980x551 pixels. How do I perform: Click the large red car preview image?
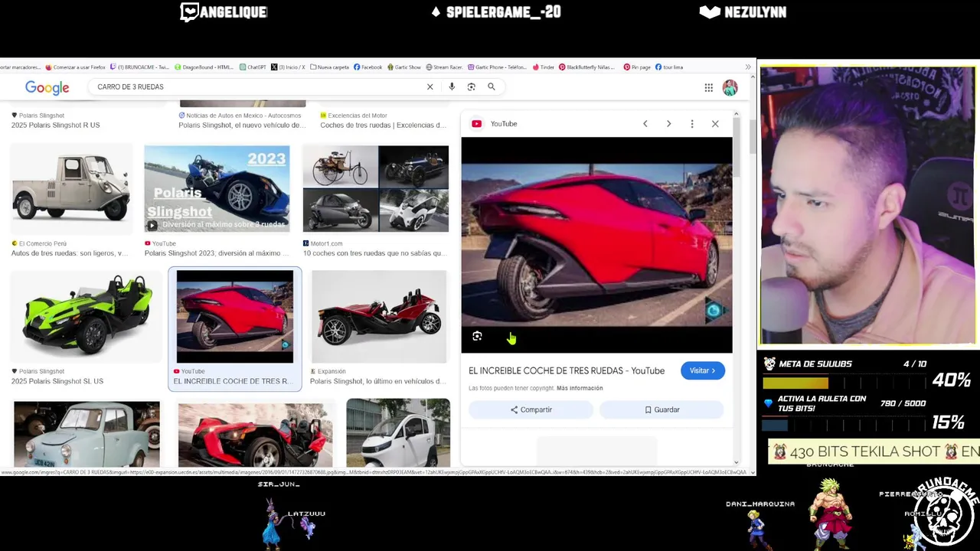[596, 245]
